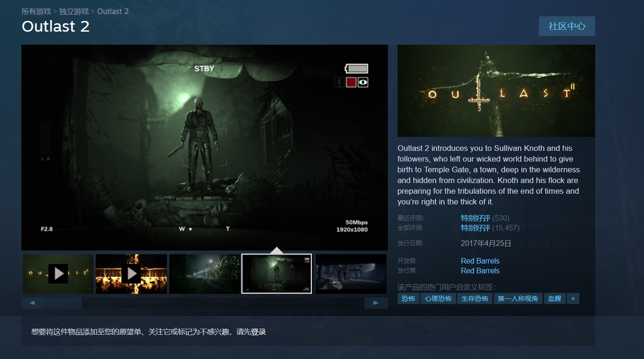Select the partially visible village screenshot thumbnail
The width and height of the screenshot is (644, 359).
click(351, 274)
